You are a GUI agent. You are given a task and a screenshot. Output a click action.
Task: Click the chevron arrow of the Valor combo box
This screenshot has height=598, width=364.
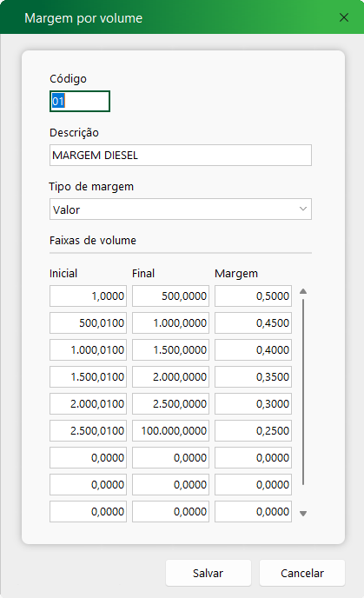[303, 209]
